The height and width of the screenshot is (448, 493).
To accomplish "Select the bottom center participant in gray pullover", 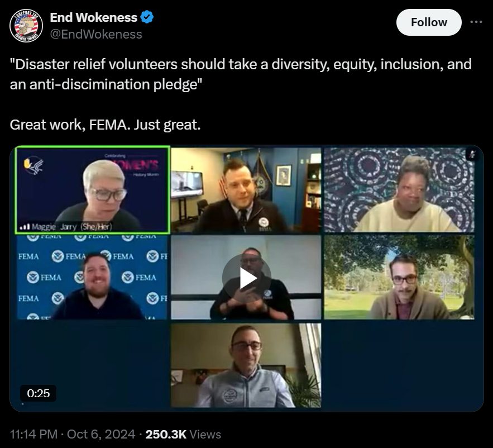I will click(246, 365).
